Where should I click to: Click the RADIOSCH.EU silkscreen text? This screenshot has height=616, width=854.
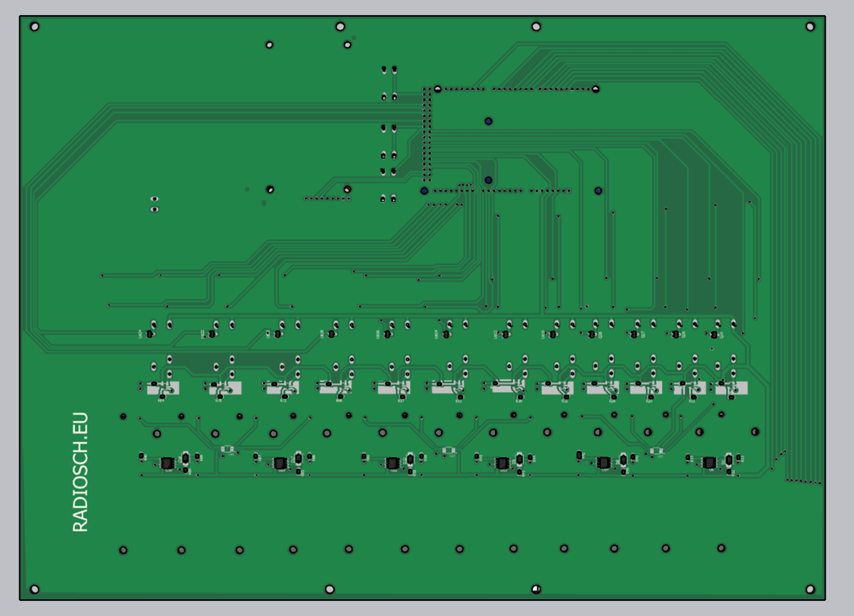pyautogui.click(x=81, y=472)
